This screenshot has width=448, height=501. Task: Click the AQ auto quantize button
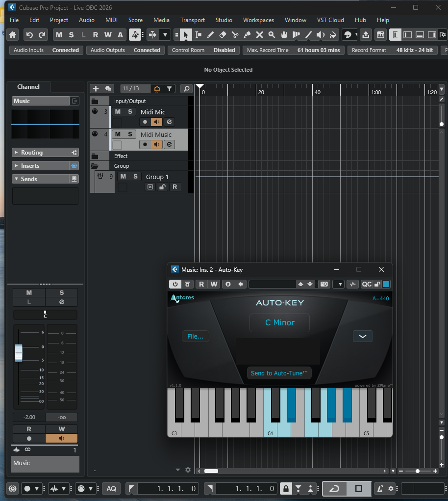(x=111, y=489)
